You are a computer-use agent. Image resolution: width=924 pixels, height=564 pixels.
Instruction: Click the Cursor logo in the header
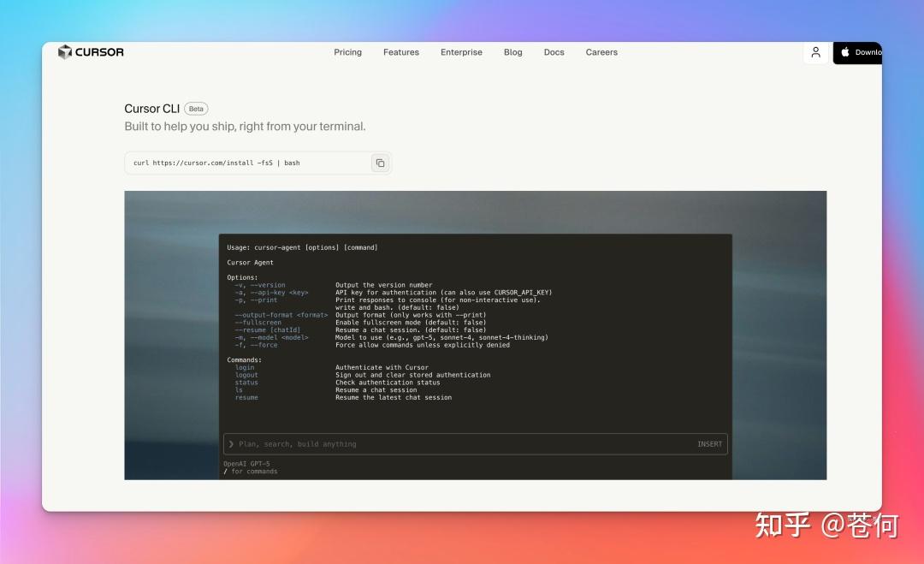coord(91,52)
